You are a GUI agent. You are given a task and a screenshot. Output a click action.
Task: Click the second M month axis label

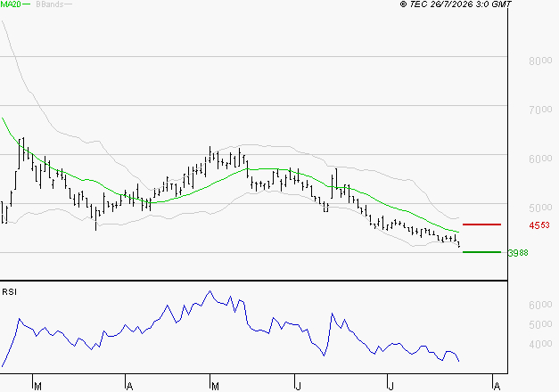(x=215, y=387)
